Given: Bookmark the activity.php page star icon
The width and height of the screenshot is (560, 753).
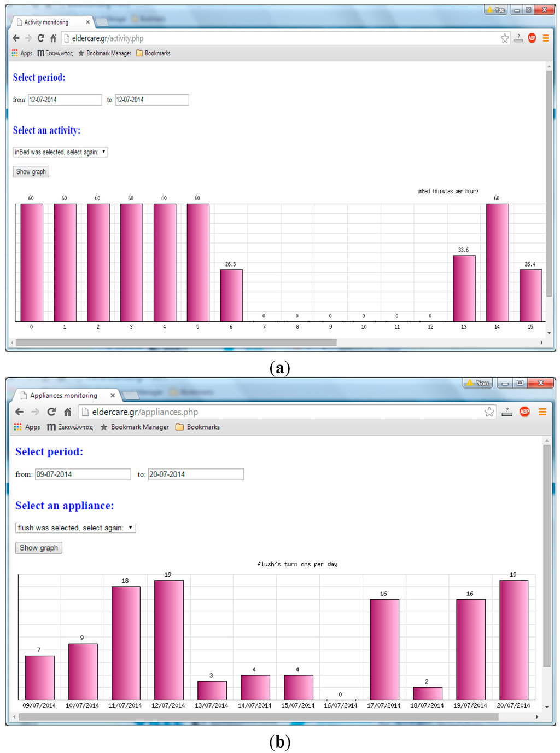Looking at the screenshot, I should [x=505, y=38].
